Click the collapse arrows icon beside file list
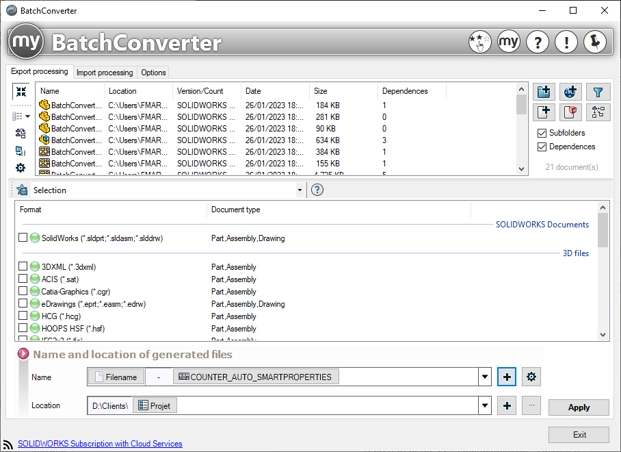The height and width of the screenshot is (452, 621). point(21,92)
